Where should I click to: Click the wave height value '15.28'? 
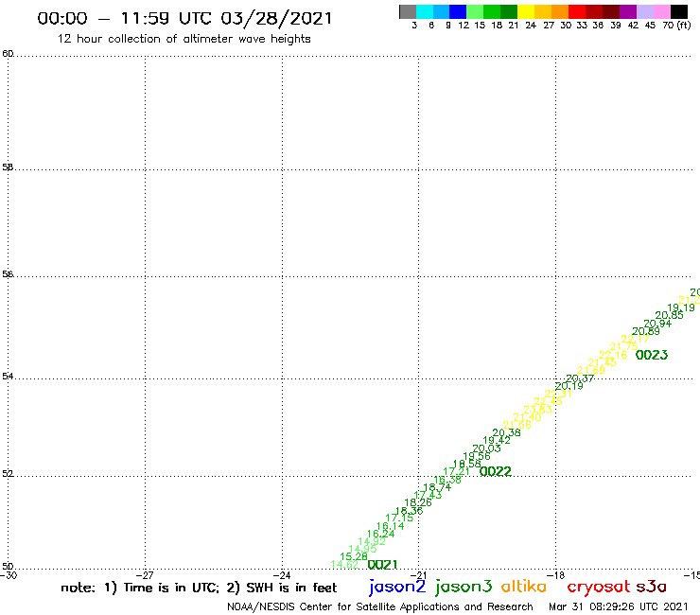[354, 556]
